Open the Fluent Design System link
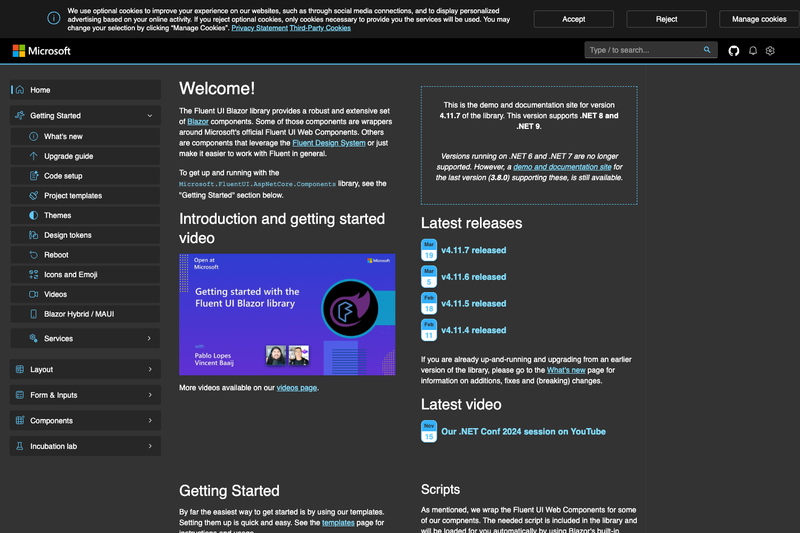 (329, 143)
